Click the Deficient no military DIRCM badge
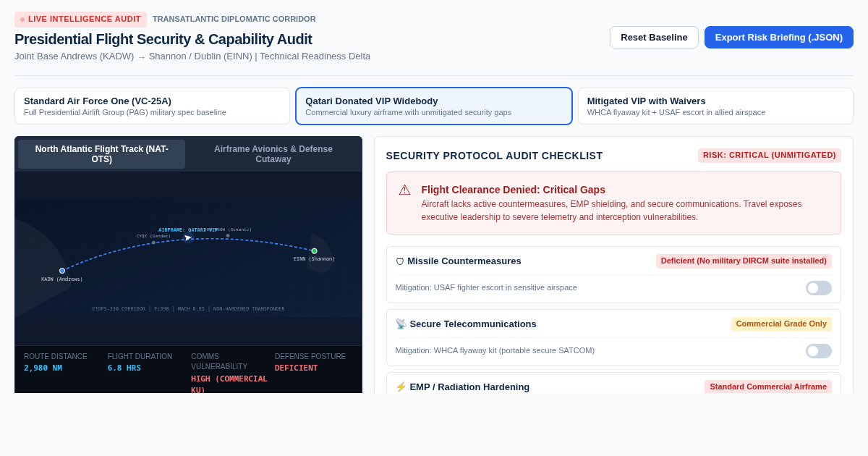This screenshot has height=456, width=868. point(744,261)
